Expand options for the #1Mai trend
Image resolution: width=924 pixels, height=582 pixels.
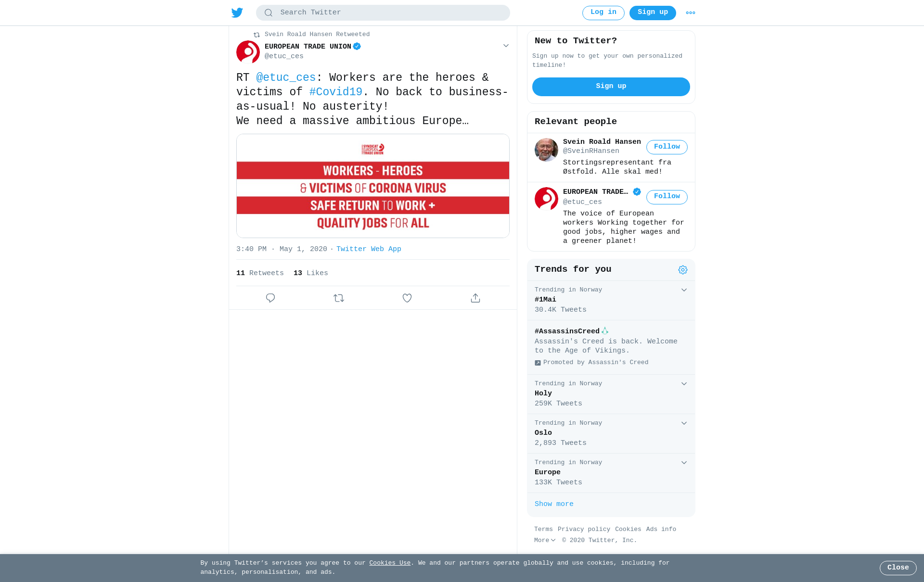[x=684, y=290]
